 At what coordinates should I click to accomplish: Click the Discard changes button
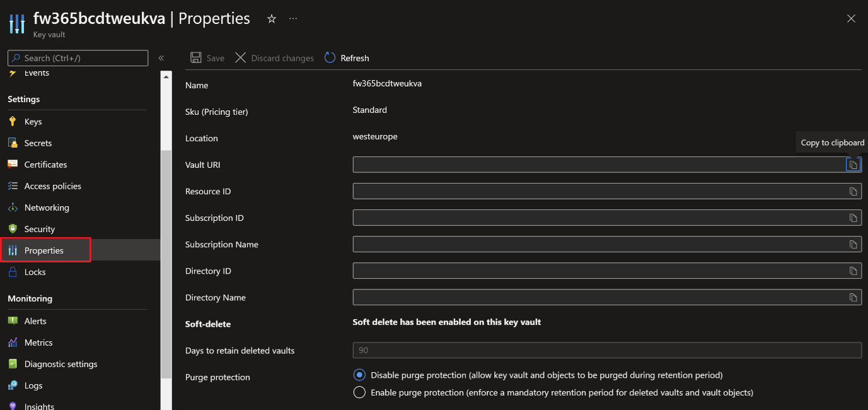275,58
